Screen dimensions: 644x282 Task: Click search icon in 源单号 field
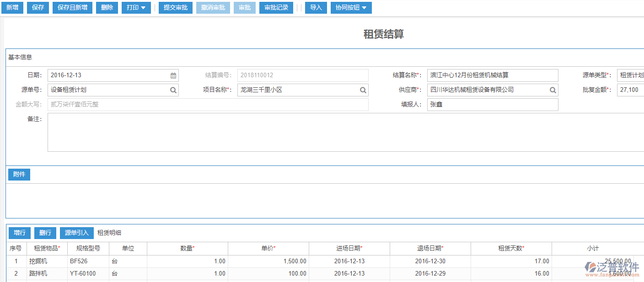coord(173,90)
